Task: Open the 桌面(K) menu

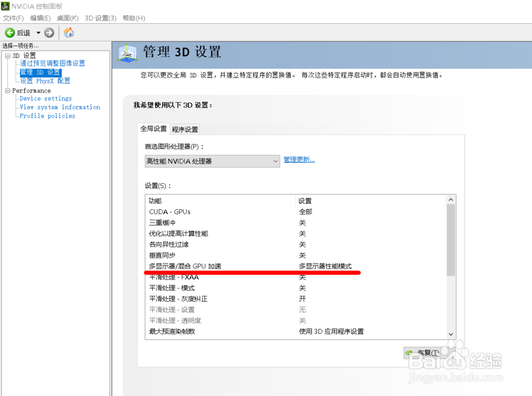Action: [68, 18]
